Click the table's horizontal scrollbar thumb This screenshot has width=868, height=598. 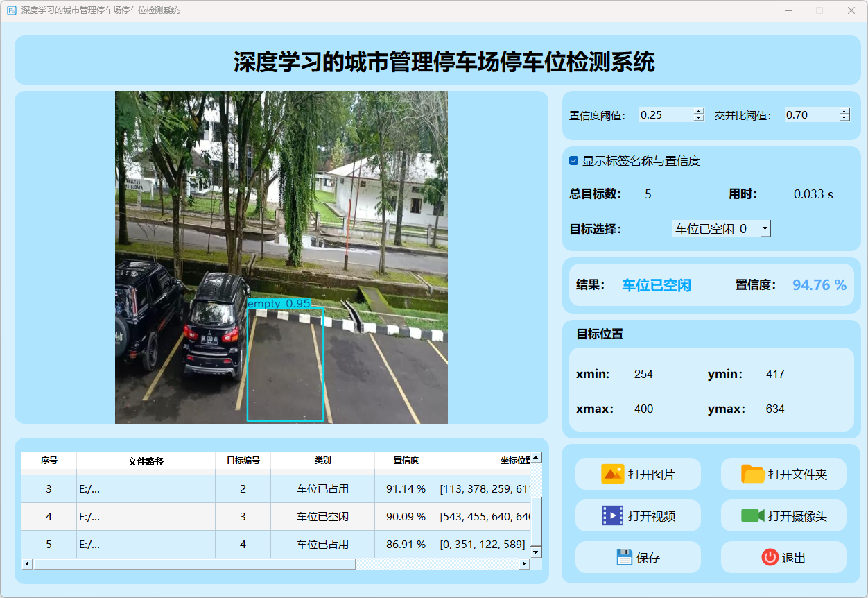tap(194, 564)
